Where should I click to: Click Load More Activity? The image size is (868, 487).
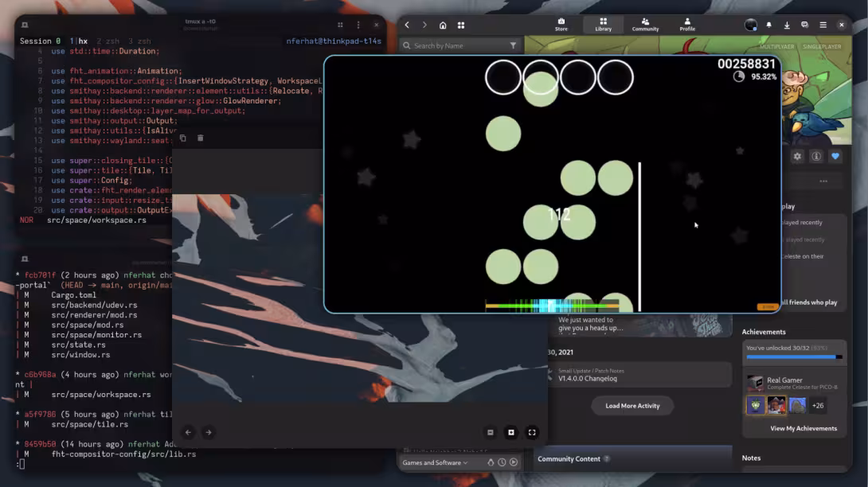click(632, 406)
